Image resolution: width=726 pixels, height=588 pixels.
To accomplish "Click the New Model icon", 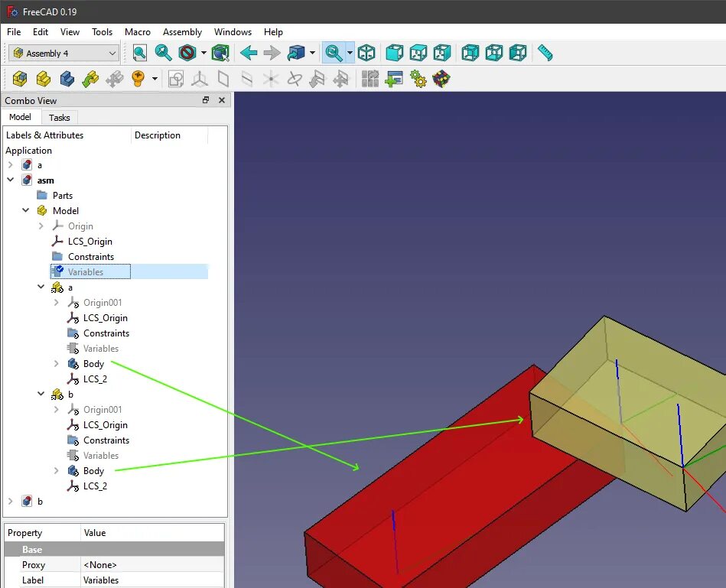I will [x=20, y=79].
